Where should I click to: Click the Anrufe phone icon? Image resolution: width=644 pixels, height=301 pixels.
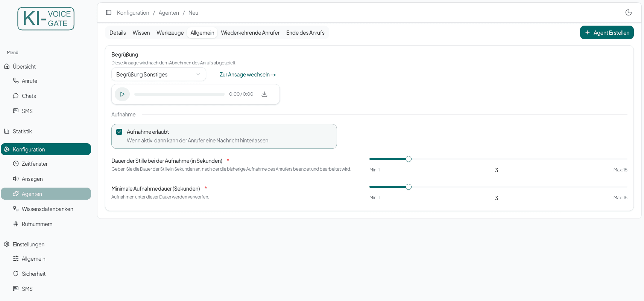[x=16, y=81]
